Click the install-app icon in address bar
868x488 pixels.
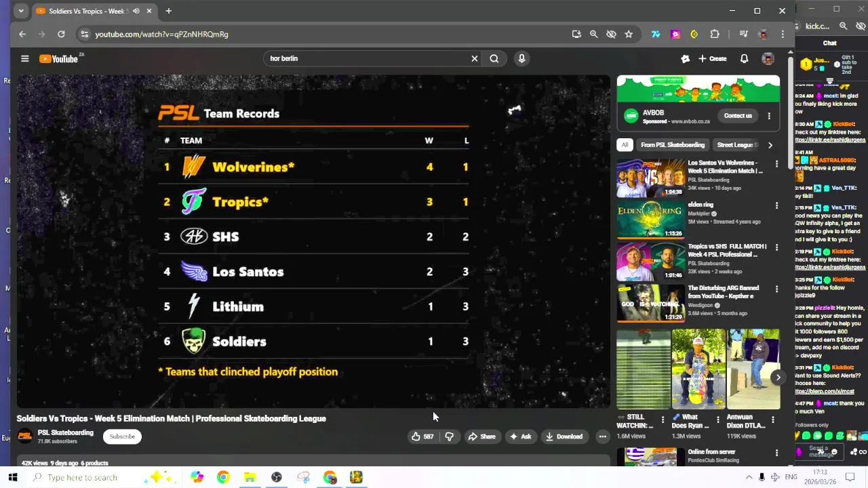(576, 34)
